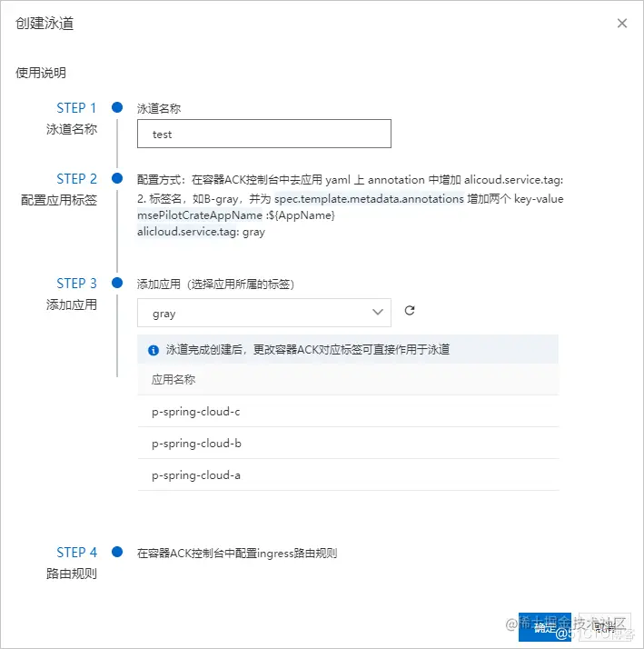Select row p-spring-cloud-b

coord(348,444)
